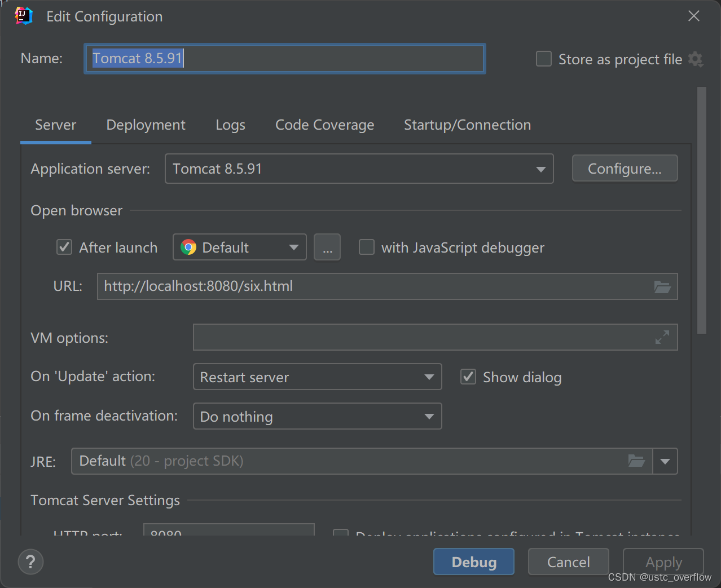Enable Store as project file
This screenshot has height=588, width=721.
544,59
